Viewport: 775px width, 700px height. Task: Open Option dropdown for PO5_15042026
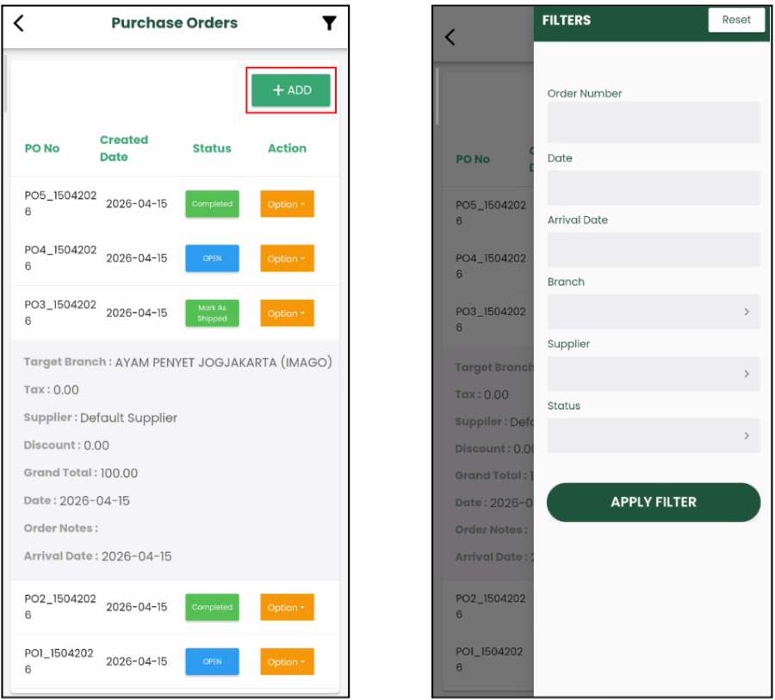[287, 204]
